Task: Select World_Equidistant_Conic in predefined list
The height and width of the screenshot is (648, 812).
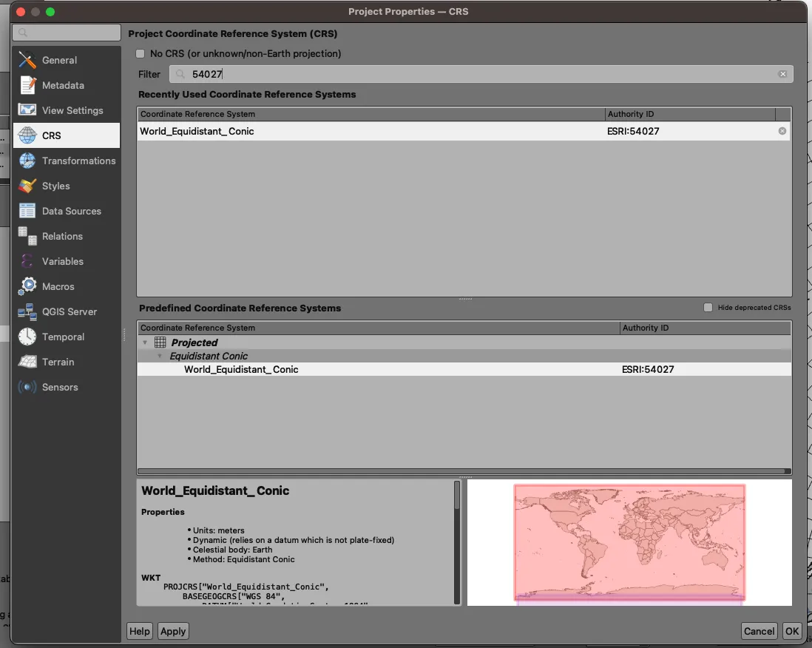Action: tap(241, 369)
